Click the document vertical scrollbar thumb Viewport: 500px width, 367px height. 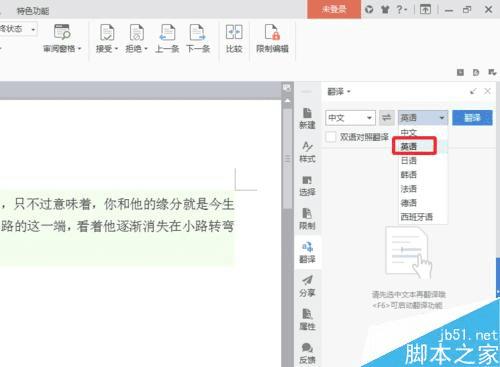click(x=287, y=158)
